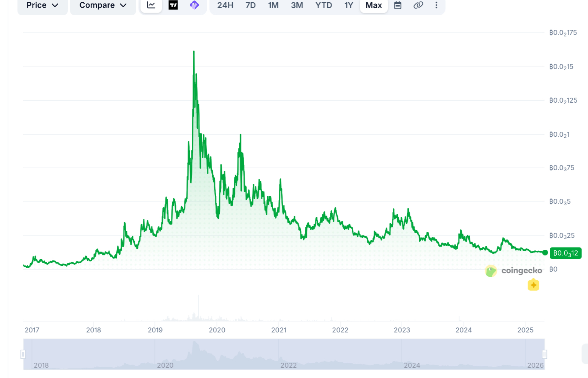Select the YTD time range
Image resolution: width=588 pixels, height=378 pixels.
tap(324, 5)
